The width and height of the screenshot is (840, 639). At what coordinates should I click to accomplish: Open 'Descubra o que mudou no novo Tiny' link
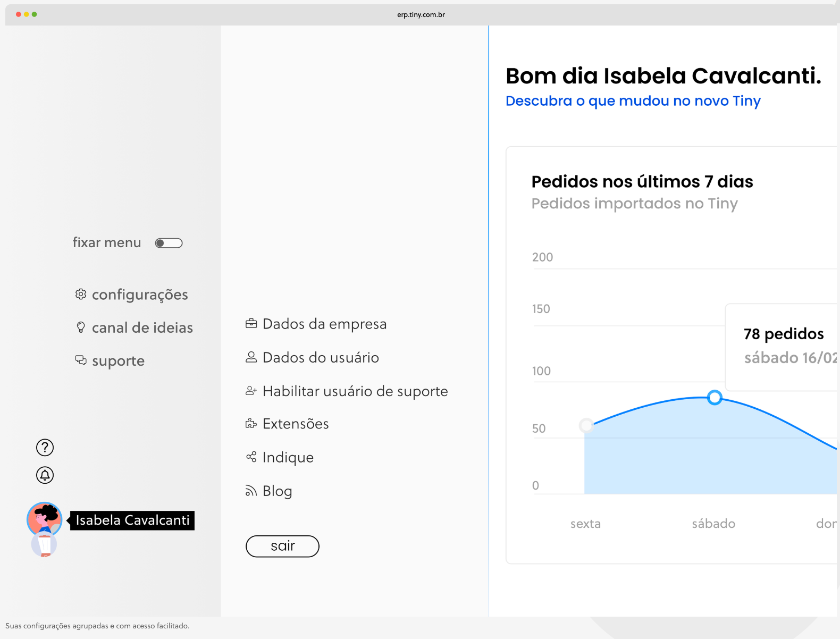(x=633, y=101)
